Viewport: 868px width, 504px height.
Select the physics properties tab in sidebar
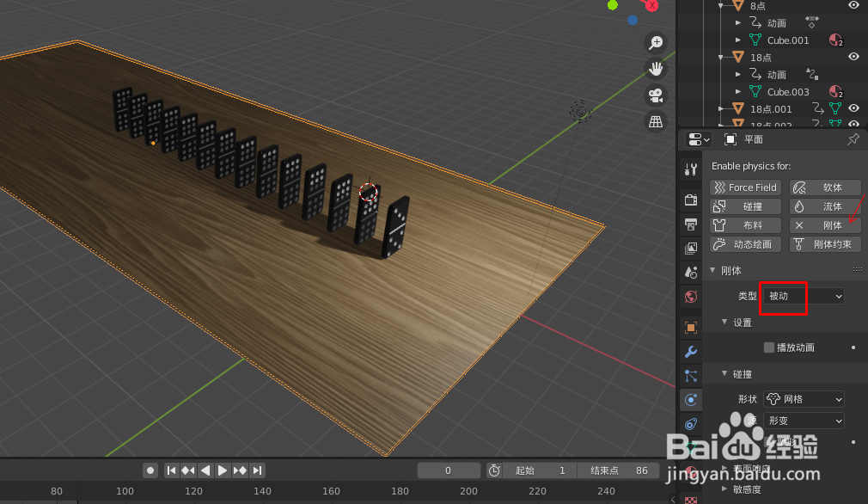coord(691,399)
